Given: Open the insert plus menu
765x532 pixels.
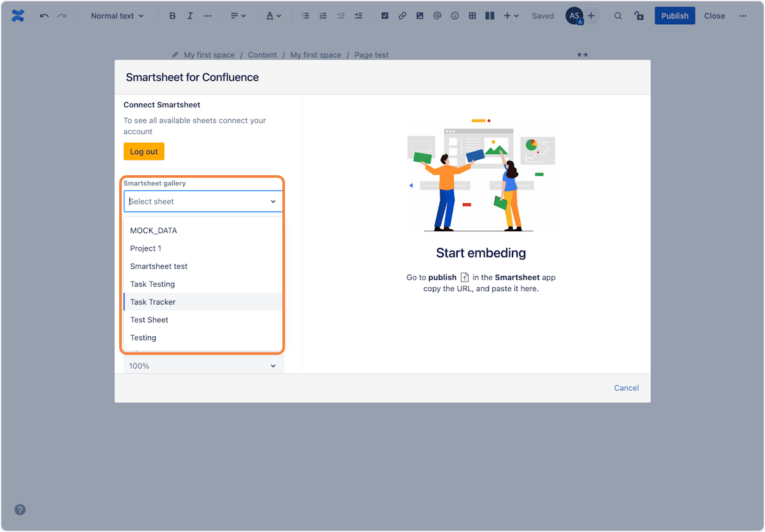Looking at the screenshot, I should 511,16.
